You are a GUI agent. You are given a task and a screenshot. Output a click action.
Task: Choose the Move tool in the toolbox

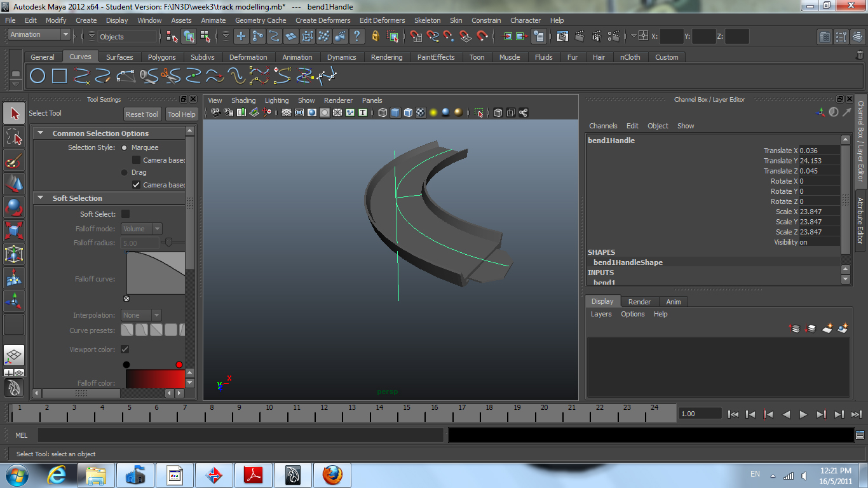click(14, 184)
